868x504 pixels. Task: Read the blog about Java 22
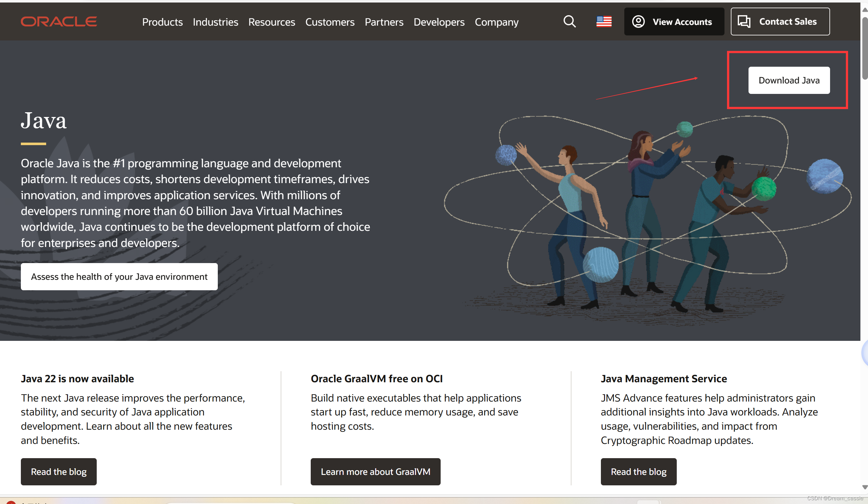click(58, 472)
